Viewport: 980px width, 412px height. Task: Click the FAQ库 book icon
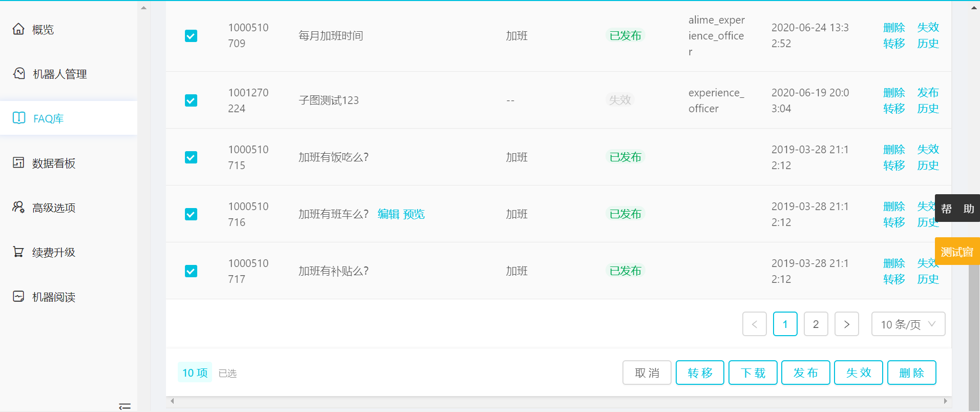click(19, 118)
